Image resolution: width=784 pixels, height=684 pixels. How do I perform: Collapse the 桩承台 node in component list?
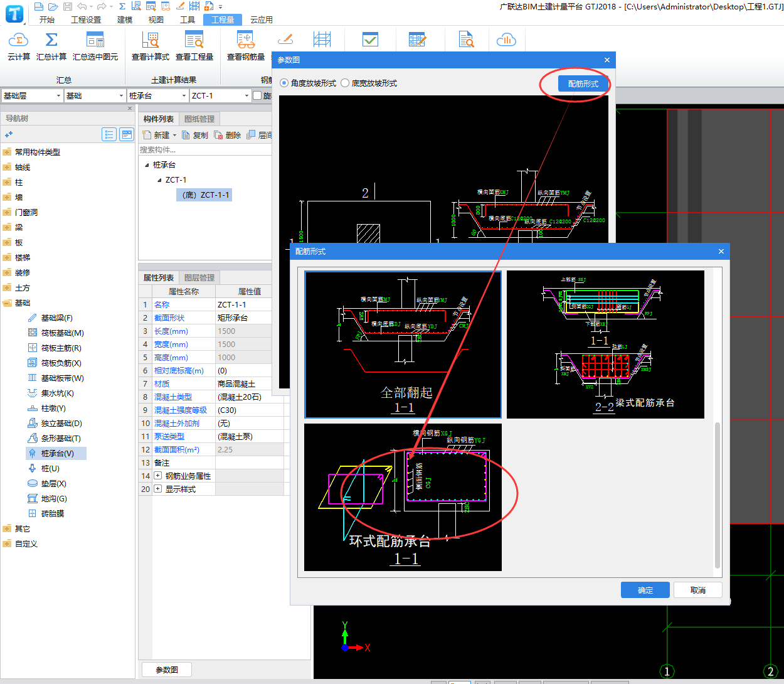pyautogui.click(x=147, y=165)
